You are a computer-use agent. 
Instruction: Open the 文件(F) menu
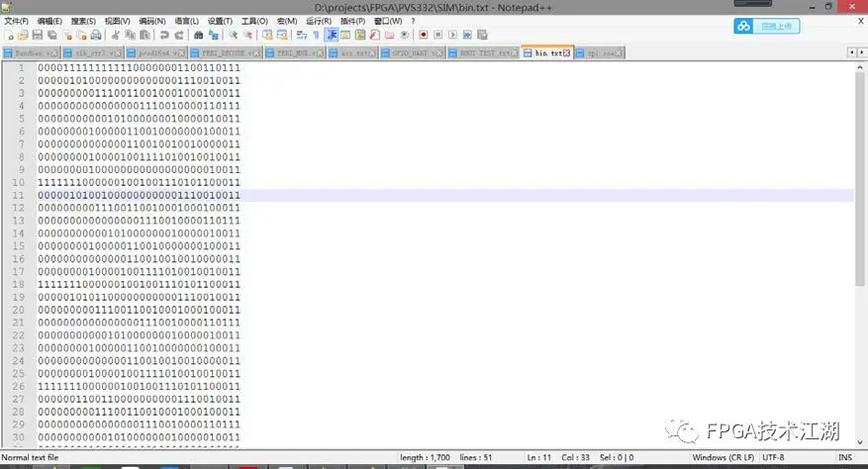(x=17, y=21)
